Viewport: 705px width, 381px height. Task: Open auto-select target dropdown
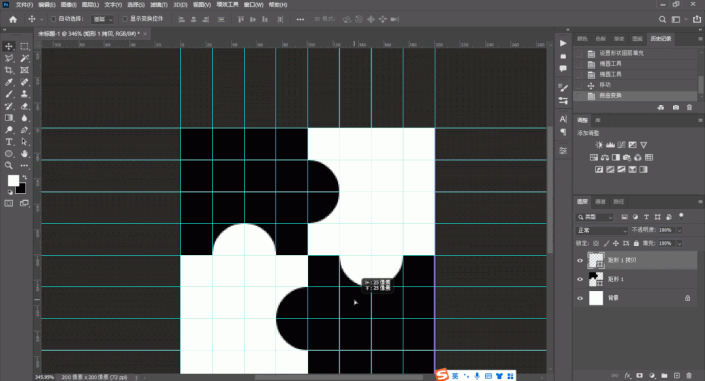click(x=103, y=19)
